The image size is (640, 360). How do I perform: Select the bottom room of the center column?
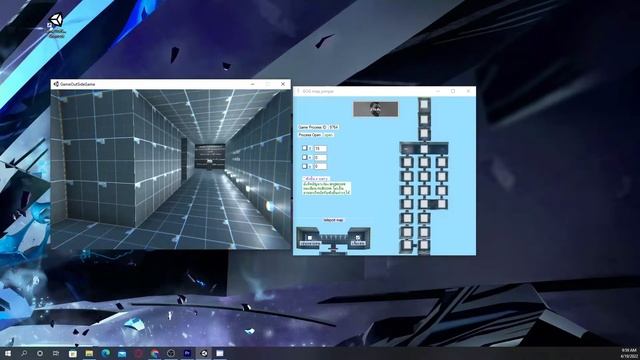click(424, 245)
